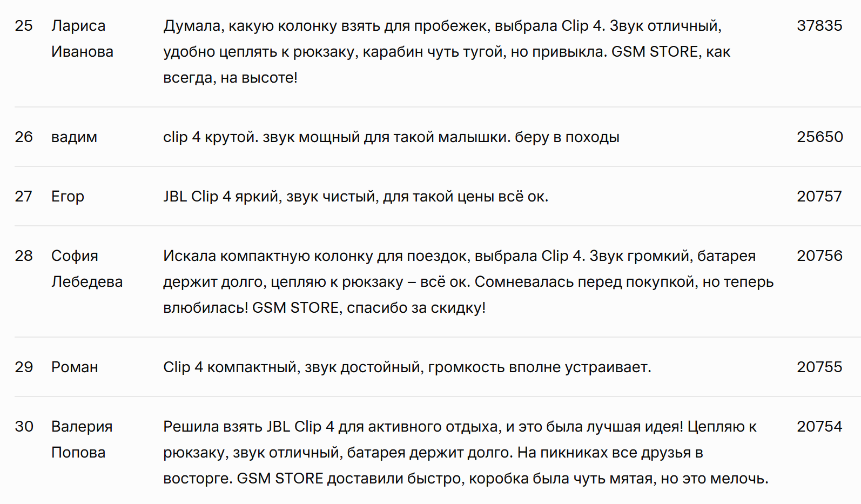The height and width of the screenshot is (504, 861).
Task: Click София Лебедева's review about поездок
Action: (x=468, y=282)
